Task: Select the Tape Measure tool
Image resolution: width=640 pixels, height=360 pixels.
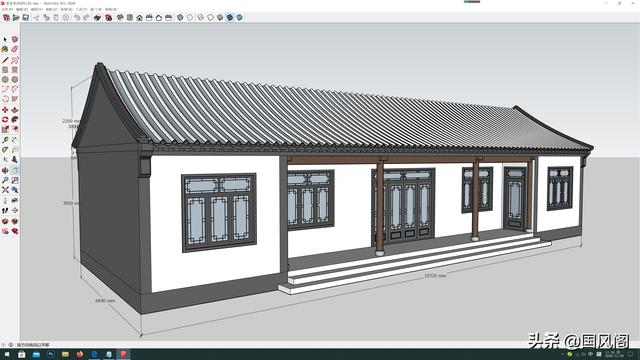Action: pyautogui.click(x=5, y=140)
